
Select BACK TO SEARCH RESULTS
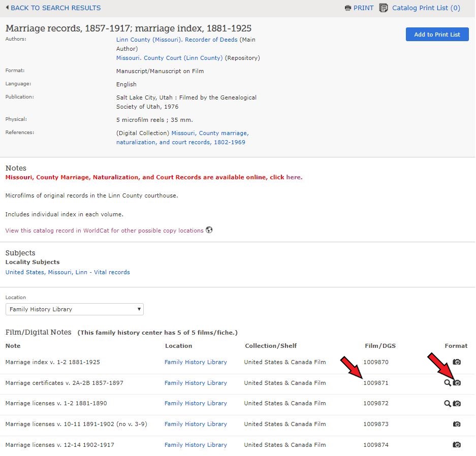pyautogui.click(x=56, y=8)
